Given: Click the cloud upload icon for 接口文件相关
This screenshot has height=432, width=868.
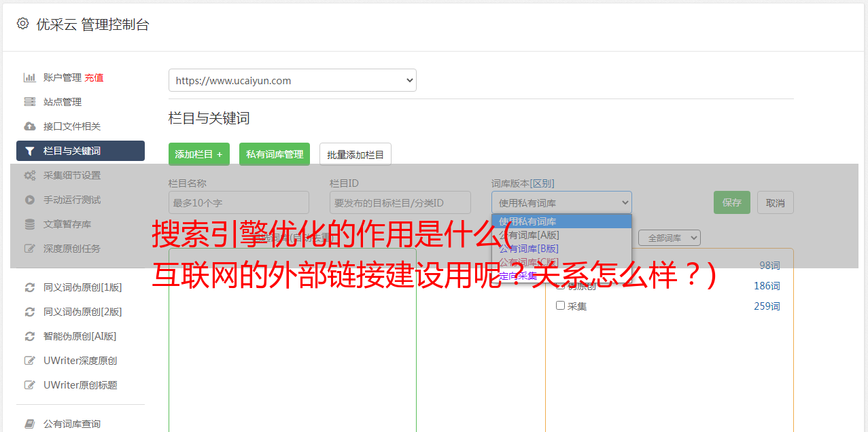Looking at the screenshot, I should (x=30, y=126).
